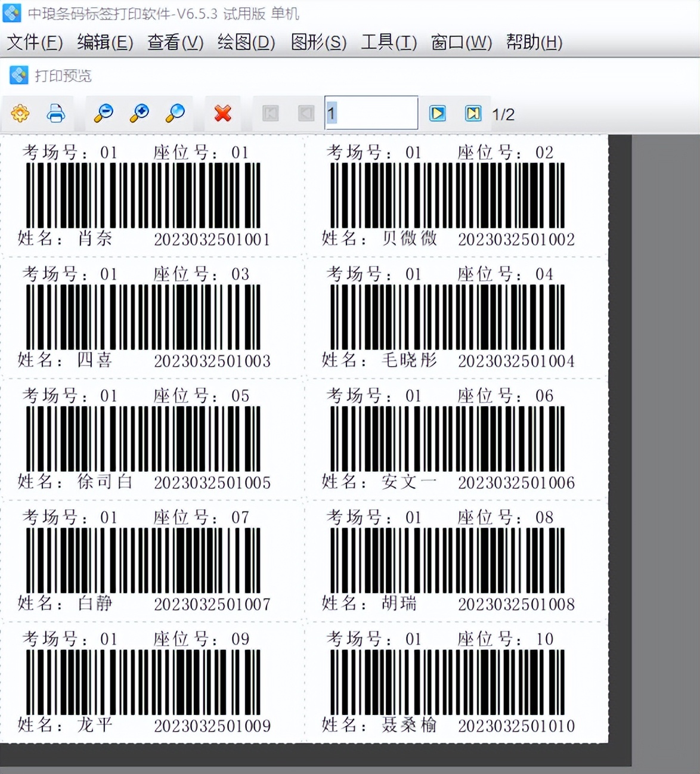Select barcode of label 2023032501006
The width and height of the screenshot is (700, 774).
[x=447, y=439]
